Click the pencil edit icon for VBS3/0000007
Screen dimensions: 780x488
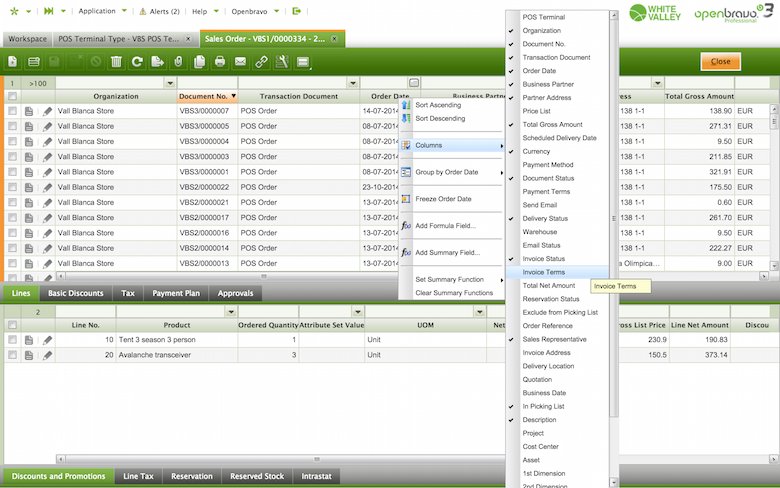(x=46, y=111)
